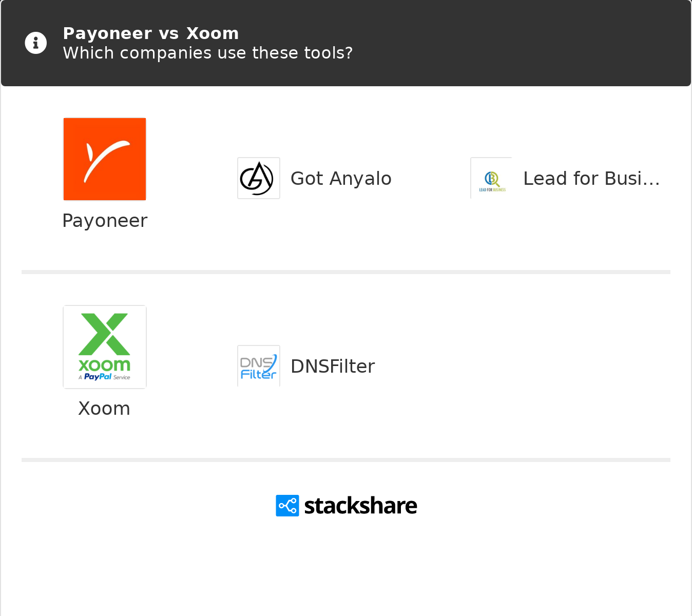Click the green xoom wordmark inside the logo
Viewport: 692px width, 616px height.
click(x=105, y=365)
